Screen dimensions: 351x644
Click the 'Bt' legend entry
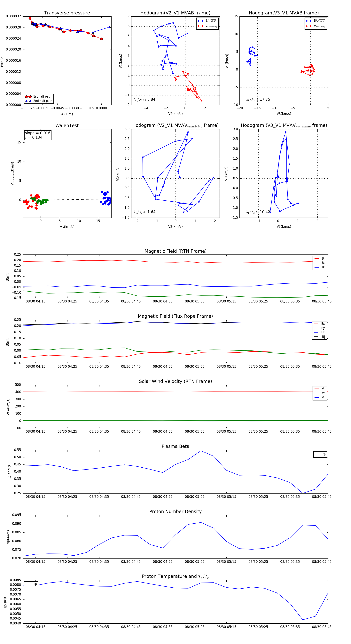[x=320, y=263]
